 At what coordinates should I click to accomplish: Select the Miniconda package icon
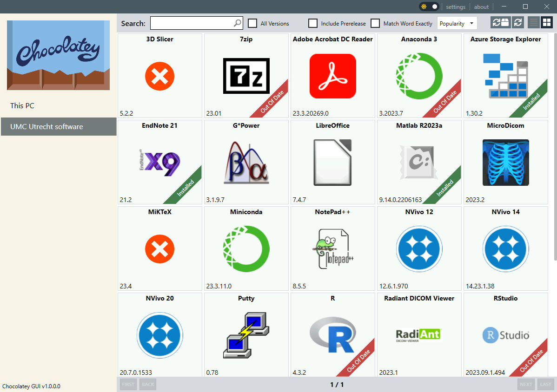(x=246, y=248)
